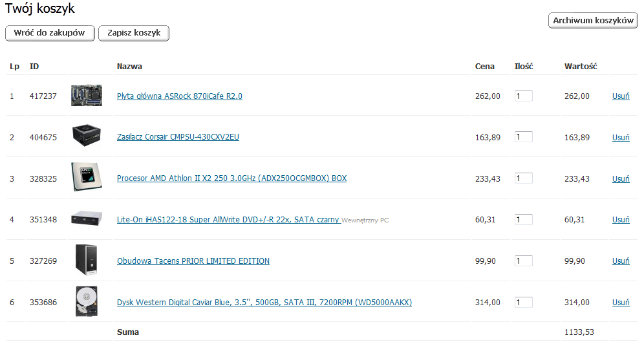Click the Cena value 233,43
This screenshot has width=644, height=342.
[488, 179]
